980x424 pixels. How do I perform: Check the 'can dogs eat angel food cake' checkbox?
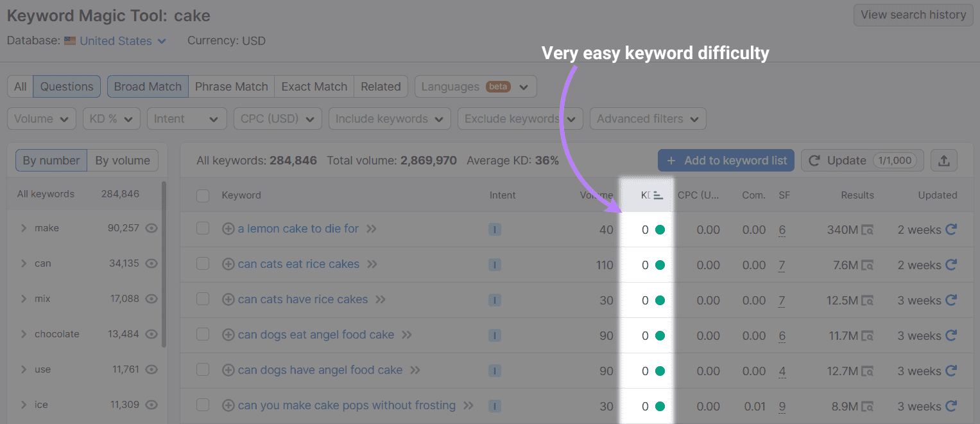[203, 334]
